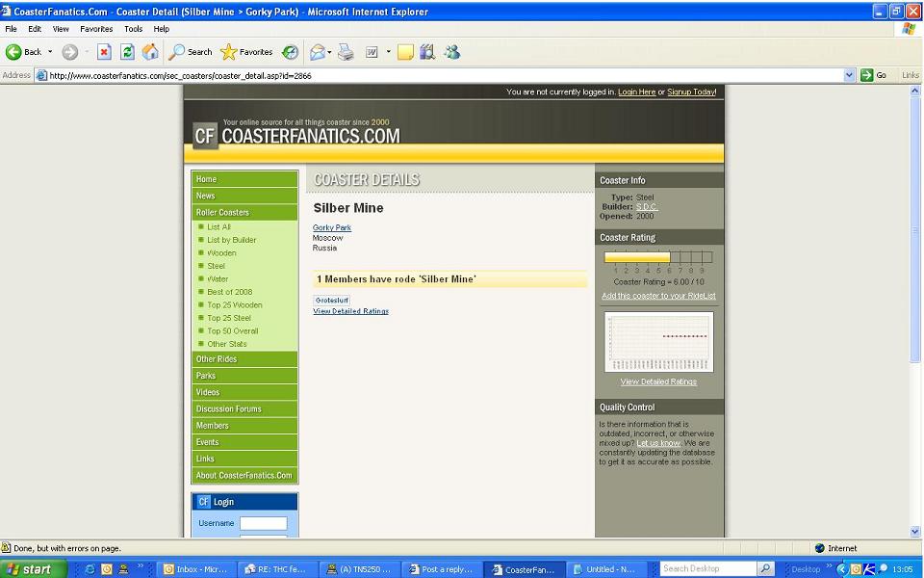Open the Videos navigation item
924x578 pixels.
point(244,392)
